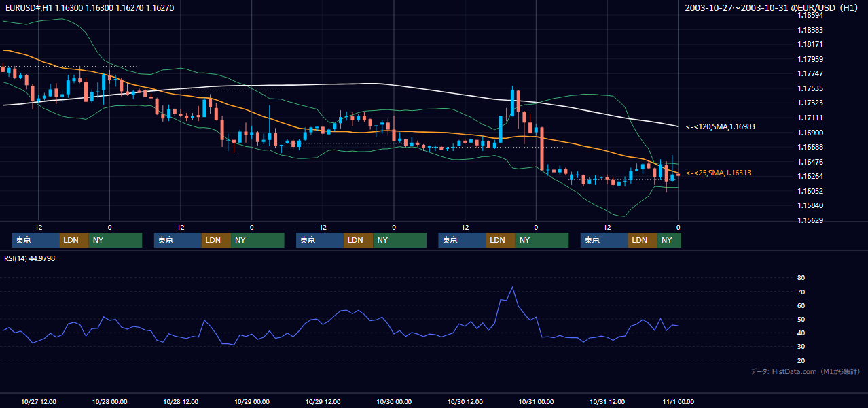Screen dimensions: 868x408
Task: Click the RSI(14) 44.9798 indicator label
Action: click(29, 258)
